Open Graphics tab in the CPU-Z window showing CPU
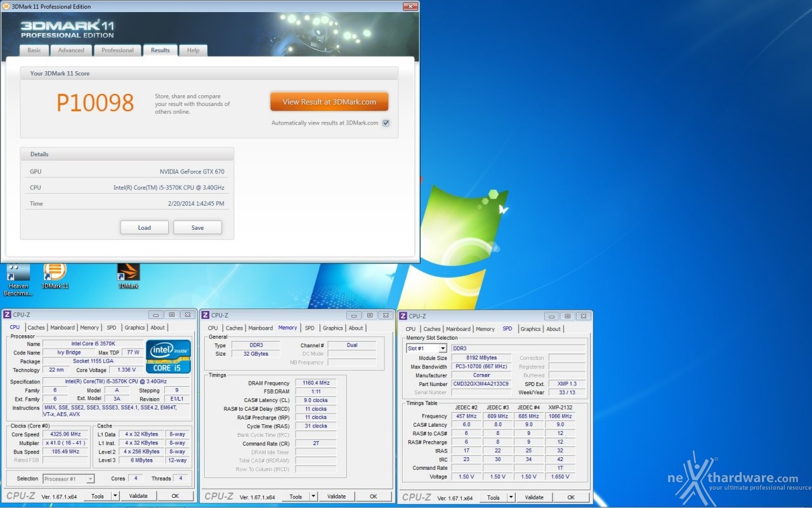The height and width of the screenshot is (508, 812). [134, 328]
